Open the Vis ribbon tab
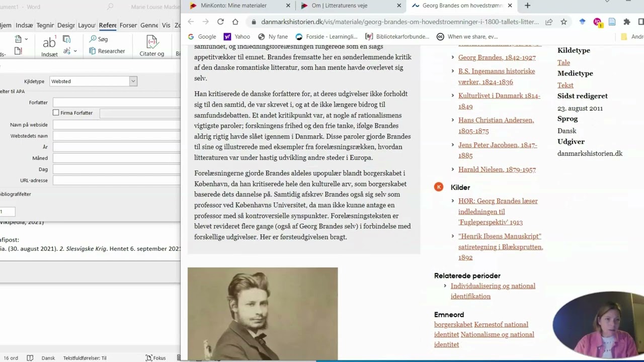 166,25
